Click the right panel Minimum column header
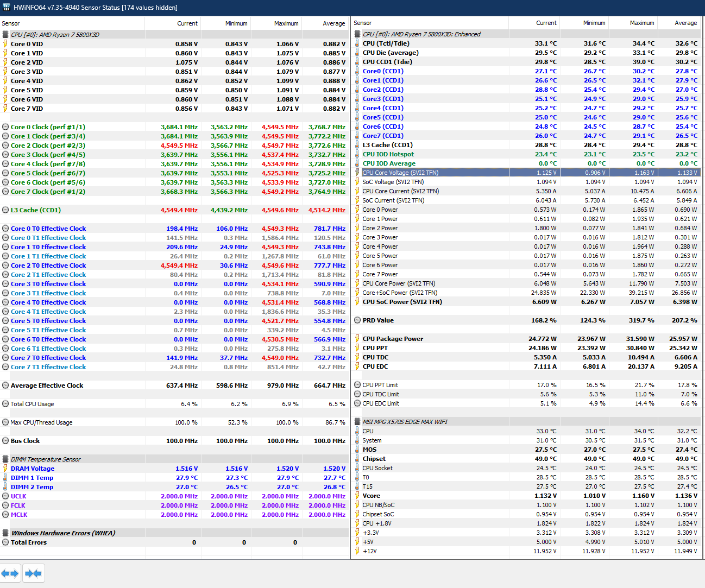The width and height of the screenshot is (705, 588). point(584,23)
